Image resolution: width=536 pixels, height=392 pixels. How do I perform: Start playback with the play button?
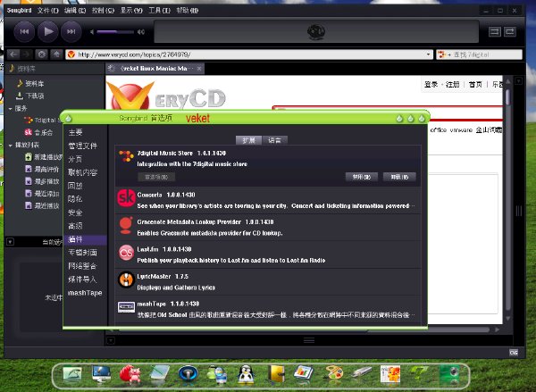(x=47, y=32)
